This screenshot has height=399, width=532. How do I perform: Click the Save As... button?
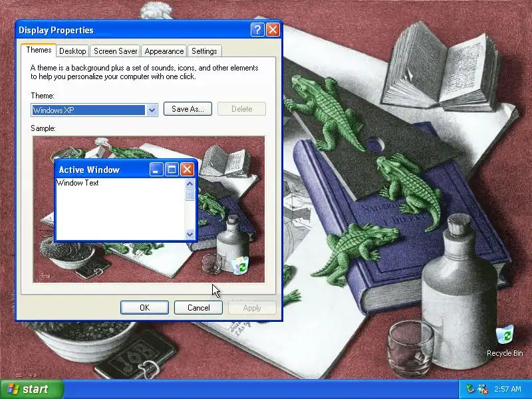[x=188, y=109]
